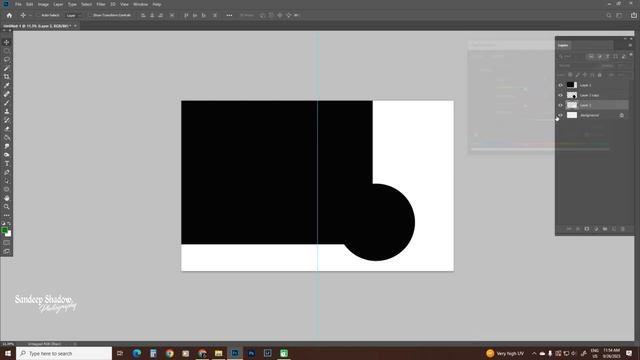
Task: Hide Layer 3 with its eye icon
Action: click(560, 85)
